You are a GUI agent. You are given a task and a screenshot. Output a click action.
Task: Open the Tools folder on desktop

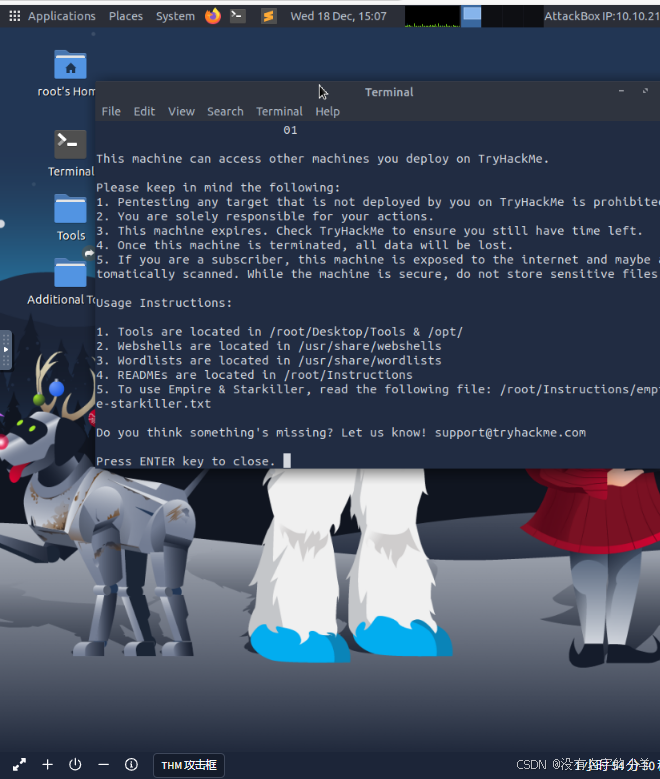70,218
